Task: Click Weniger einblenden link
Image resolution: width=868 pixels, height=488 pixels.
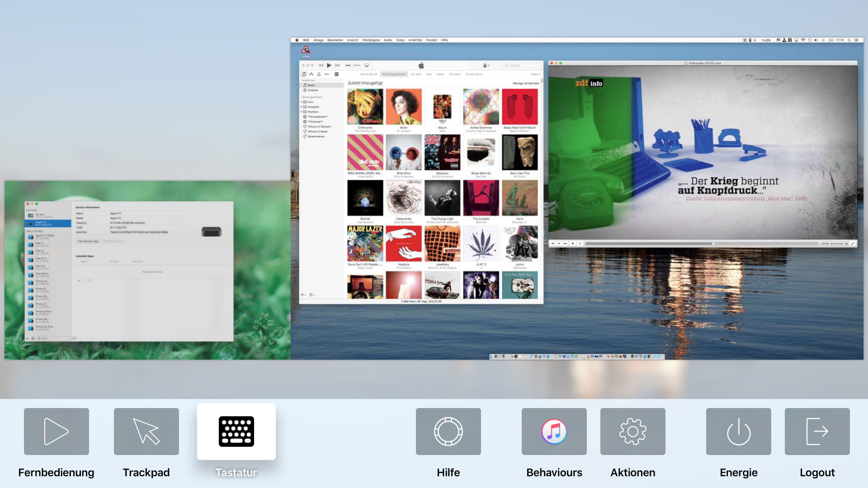Action: coord(526,83)
